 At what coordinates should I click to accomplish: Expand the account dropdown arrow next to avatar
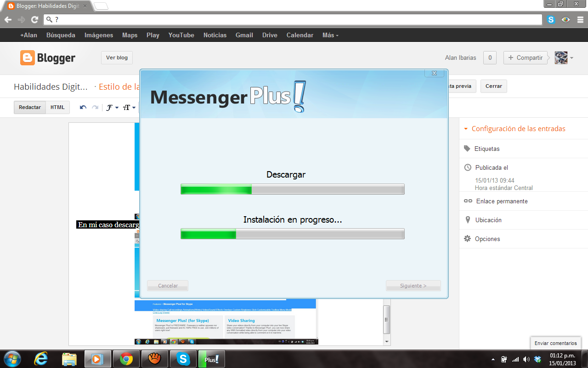pos(572,58)
